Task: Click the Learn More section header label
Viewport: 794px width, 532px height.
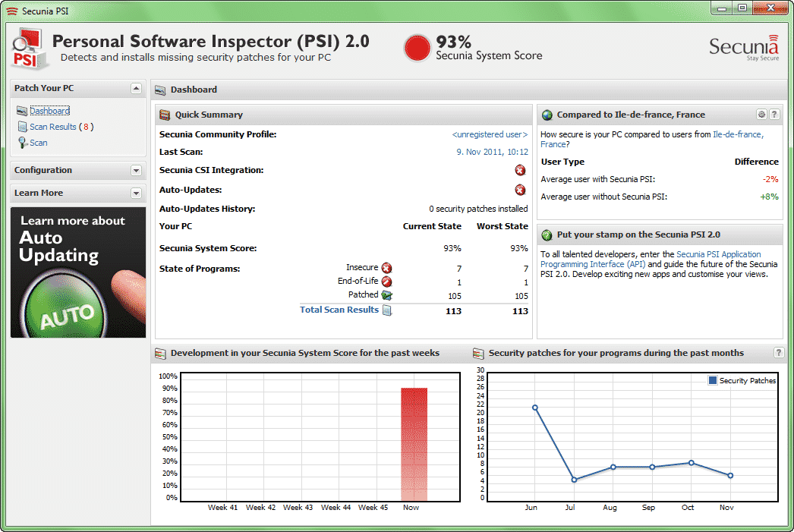Action: [x=39, y=193]
